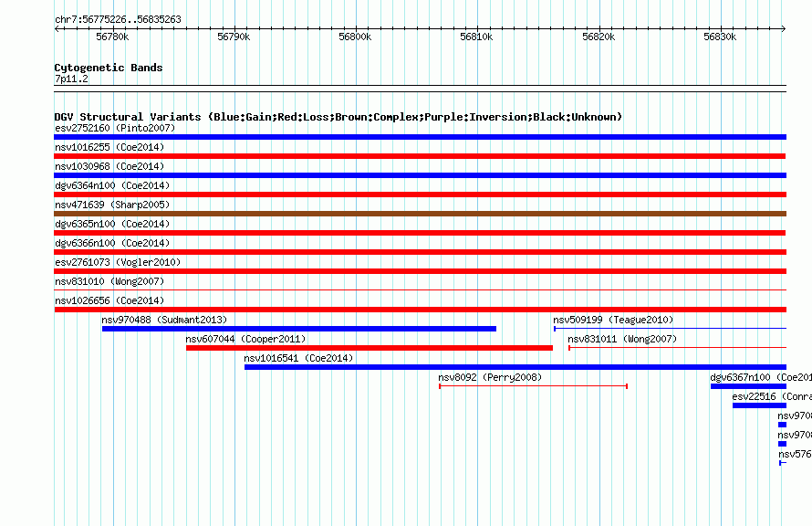Click the DGV Structural Variants track title
The width and height of the screenshot is (812, 526).
coord(338,117)
